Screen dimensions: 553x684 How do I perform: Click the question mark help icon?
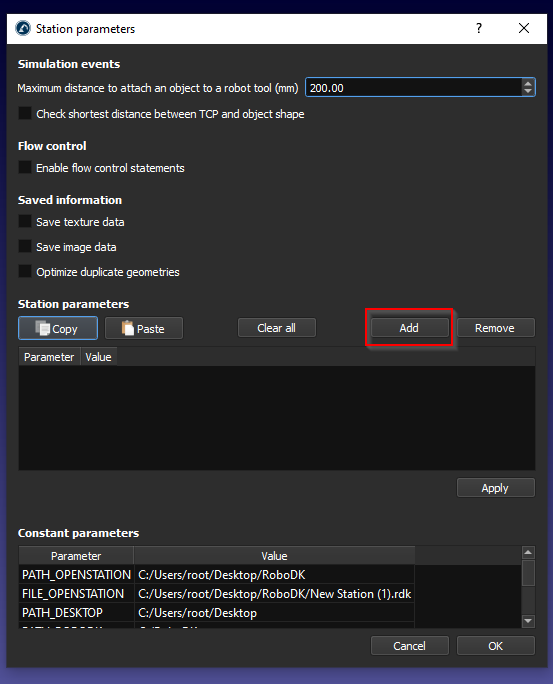479,28
